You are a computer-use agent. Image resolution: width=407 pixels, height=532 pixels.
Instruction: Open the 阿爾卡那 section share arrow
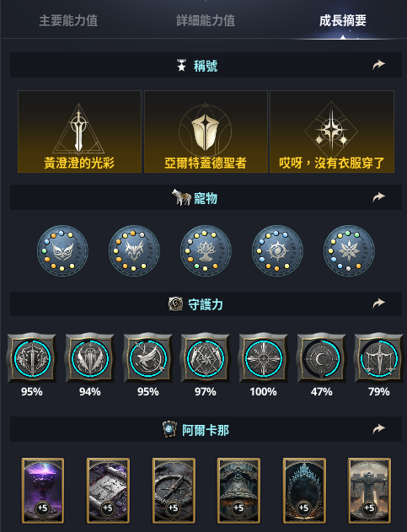point(378,429)
